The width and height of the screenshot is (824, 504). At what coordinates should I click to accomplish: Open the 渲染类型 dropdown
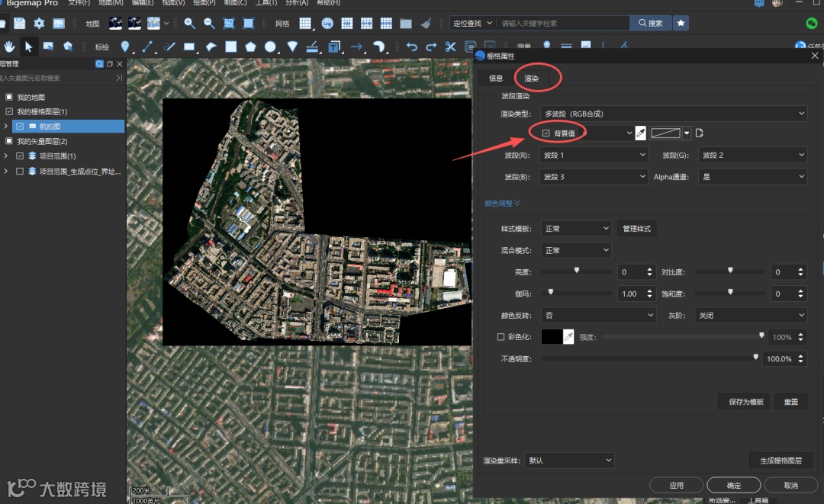click(673, 114)
